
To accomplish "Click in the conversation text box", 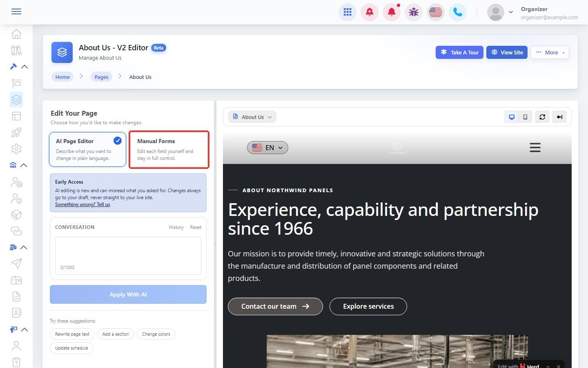I will click(128, 256).
